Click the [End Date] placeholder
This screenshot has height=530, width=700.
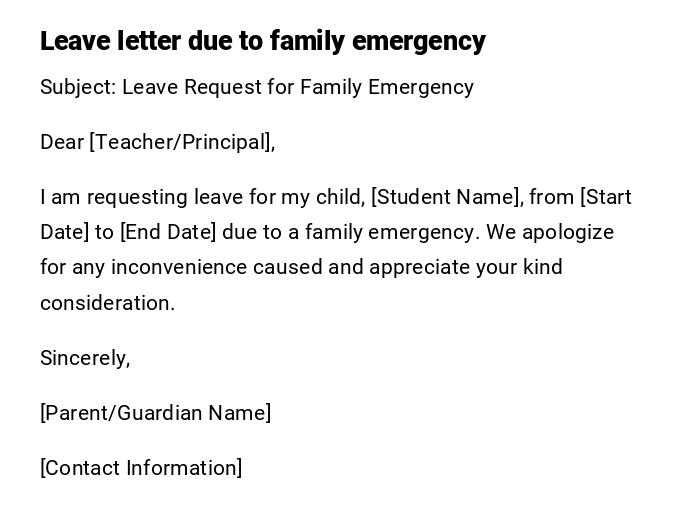(168, 232)
